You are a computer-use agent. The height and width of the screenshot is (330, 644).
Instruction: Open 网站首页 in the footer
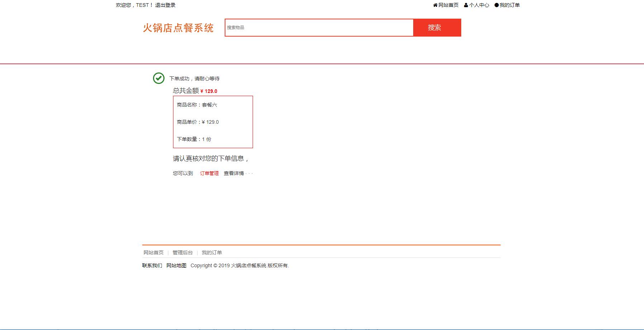pyautogui.click(x=153, y=253)
